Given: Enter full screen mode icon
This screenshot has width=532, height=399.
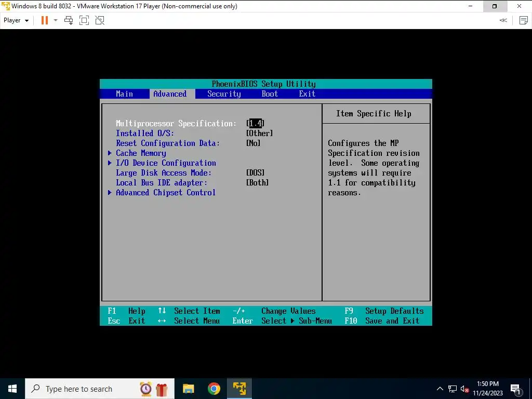Looking at the screenshot, I should click(84, 20).
